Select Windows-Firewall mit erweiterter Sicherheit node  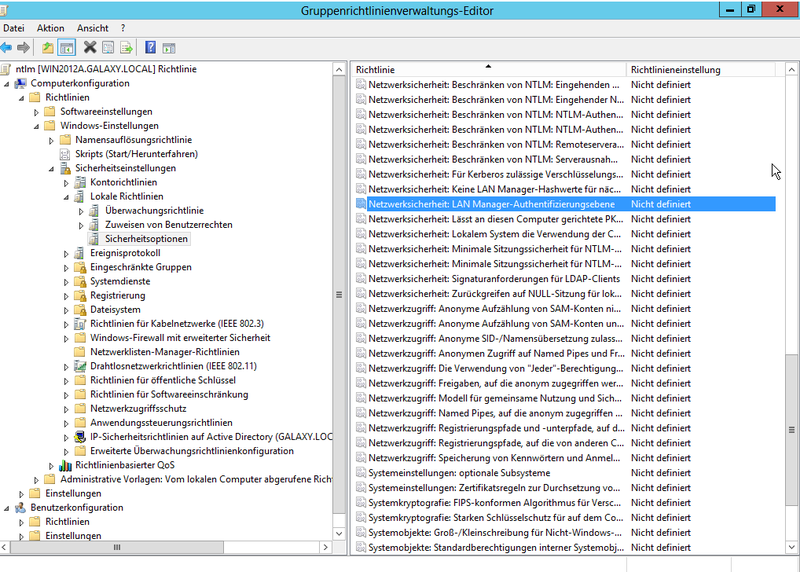click(x=179, y=338)
